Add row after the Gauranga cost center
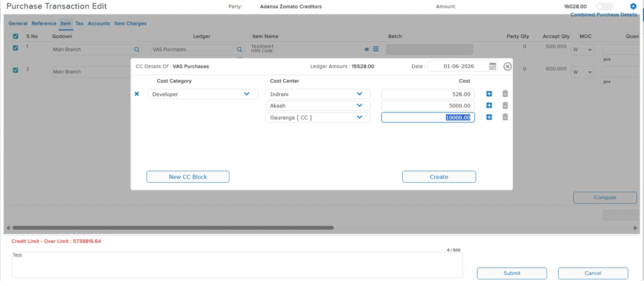644x286 pixels. pos(489,117)
